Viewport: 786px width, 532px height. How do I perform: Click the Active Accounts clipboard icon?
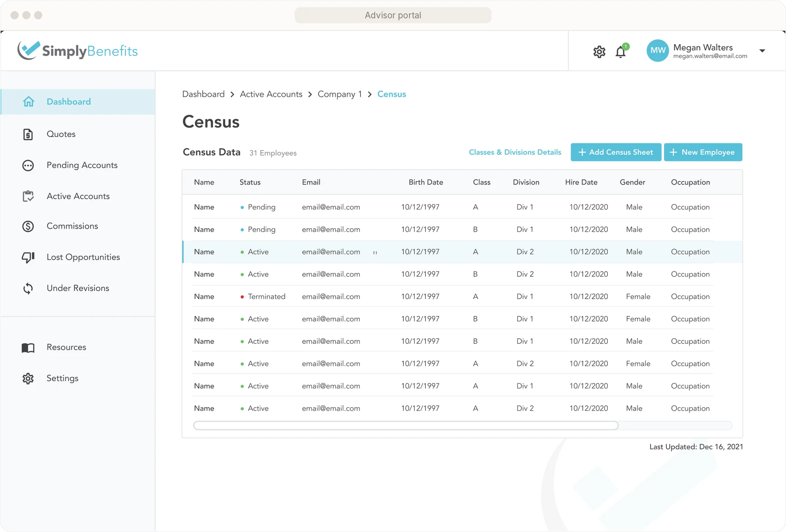pyautogui.click(x=28, y=196)
